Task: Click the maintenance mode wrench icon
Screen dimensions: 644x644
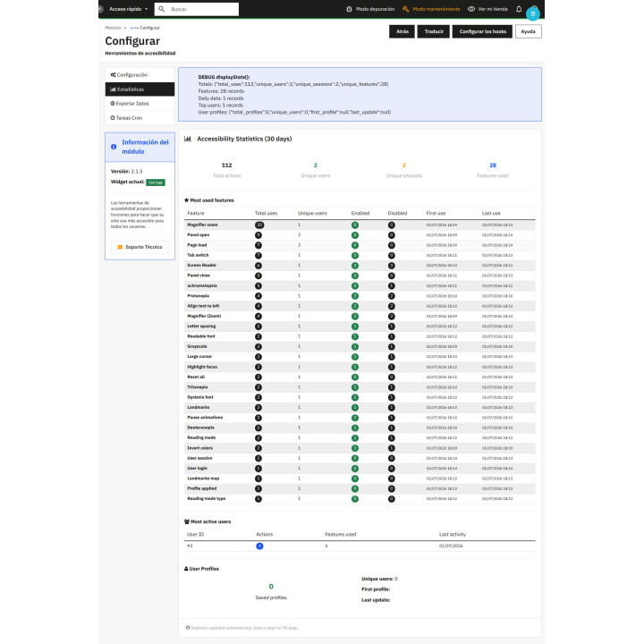Action: 405,9
